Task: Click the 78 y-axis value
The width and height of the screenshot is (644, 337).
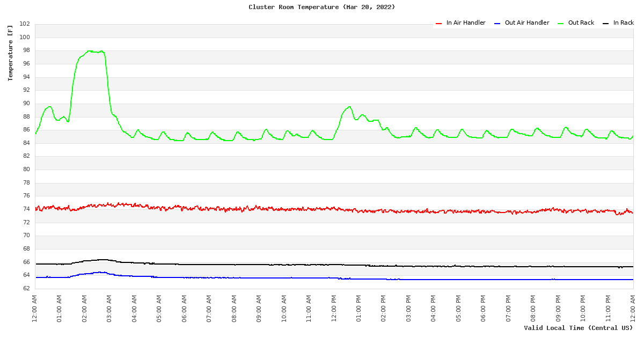Action: point(26,183)
